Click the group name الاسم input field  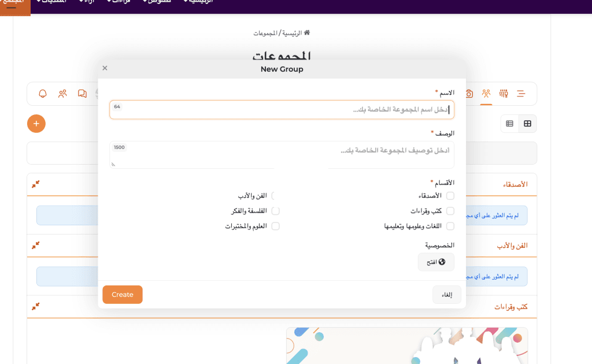[x=282, y=110]
